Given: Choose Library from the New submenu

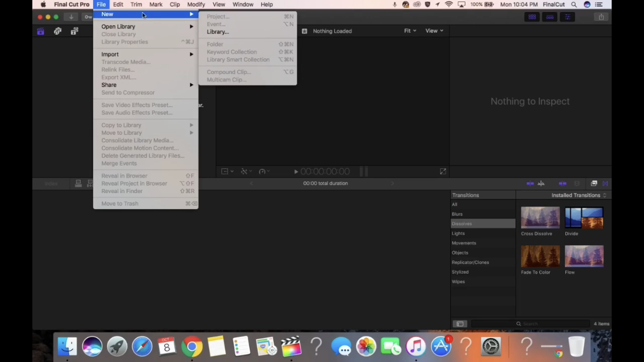Looking at the screenshot, I should [x=218, y=32].
